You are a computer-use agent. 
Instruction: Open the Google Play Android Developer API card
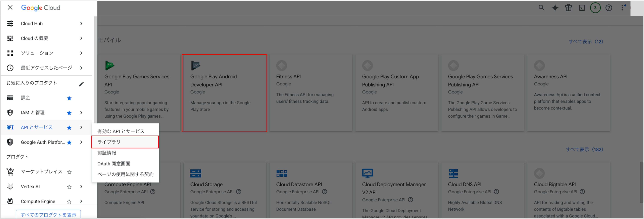click(224, 93)
